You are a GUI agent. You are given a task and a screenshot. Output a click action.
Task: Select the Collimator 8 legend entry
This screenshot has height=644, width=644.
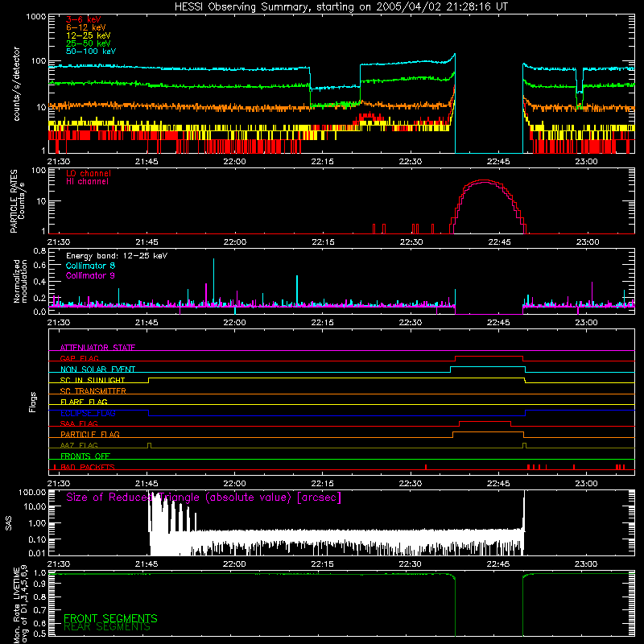click(x=90, y=266)
